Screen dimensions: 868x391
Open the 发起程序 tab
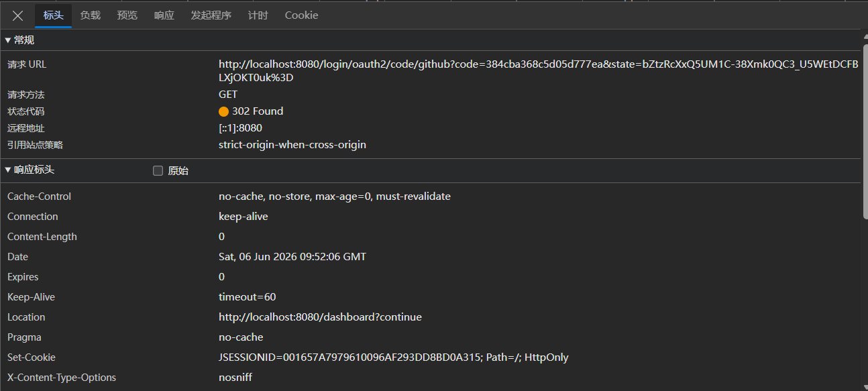click(x=211, y=15)
